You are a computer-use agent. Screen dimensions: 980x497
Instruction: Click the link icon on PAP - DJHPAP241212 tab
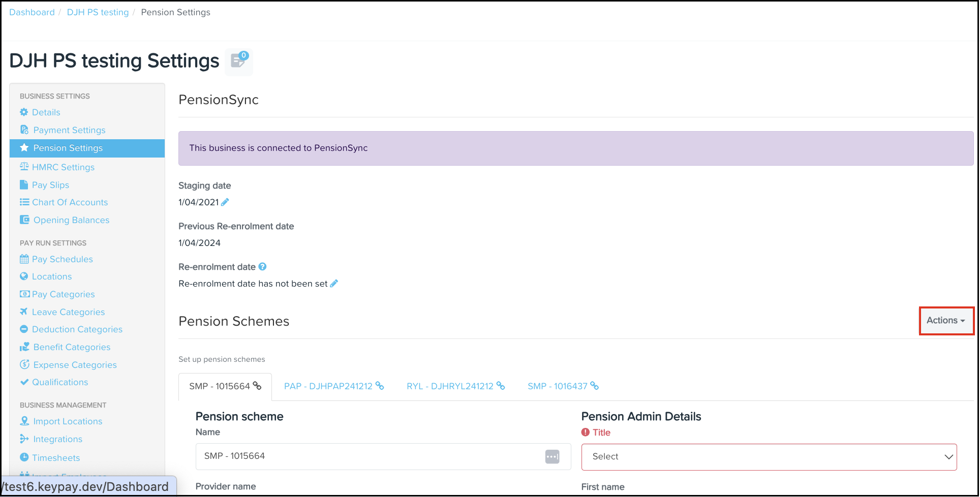pyautogui.click(x=380, y=386)
